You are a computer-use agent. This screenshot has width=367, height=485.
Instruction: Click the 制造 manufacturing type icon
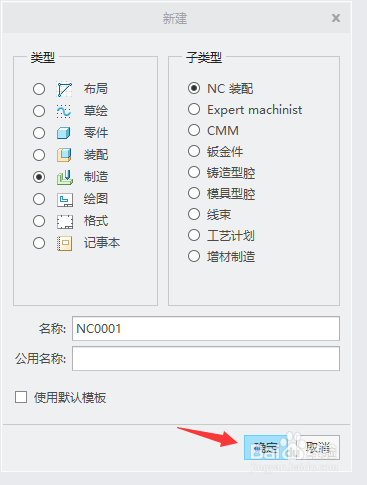65,177
